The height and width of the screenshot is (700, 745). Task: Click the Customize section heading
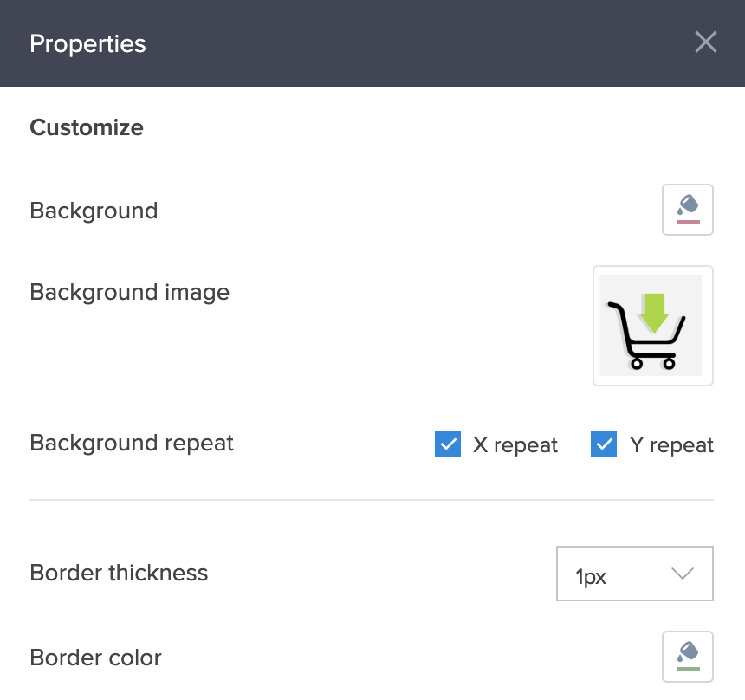tap(86, 127)
